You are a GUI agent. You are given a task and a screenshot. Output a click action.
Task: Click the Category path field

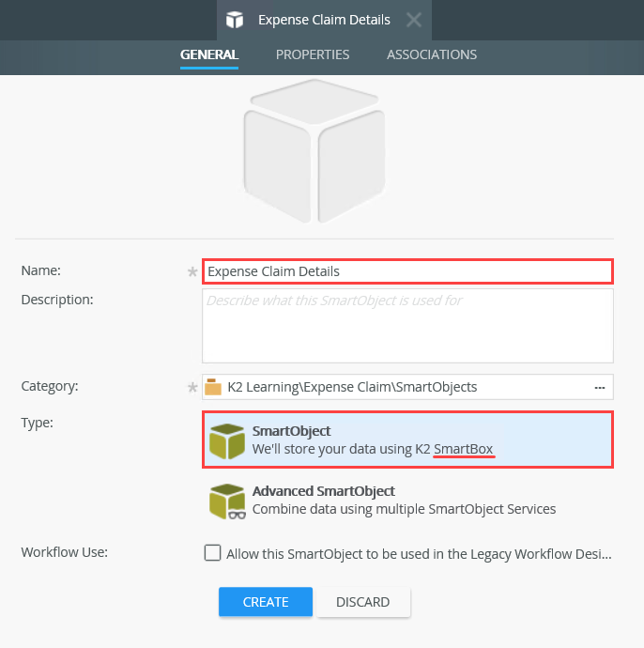click(x=407, y=387)
